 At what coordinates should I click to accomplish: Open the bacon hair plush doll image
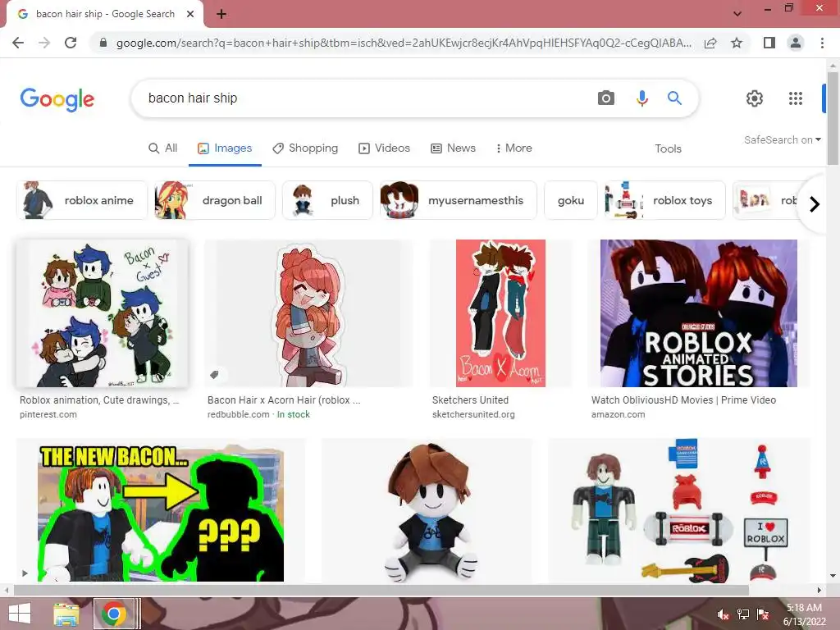point(427,512)
